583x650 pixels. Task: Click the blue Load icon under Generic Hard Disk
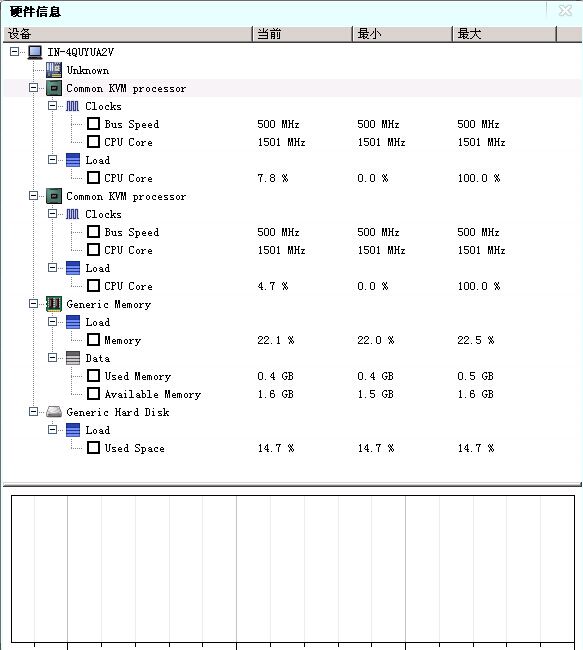73,430
